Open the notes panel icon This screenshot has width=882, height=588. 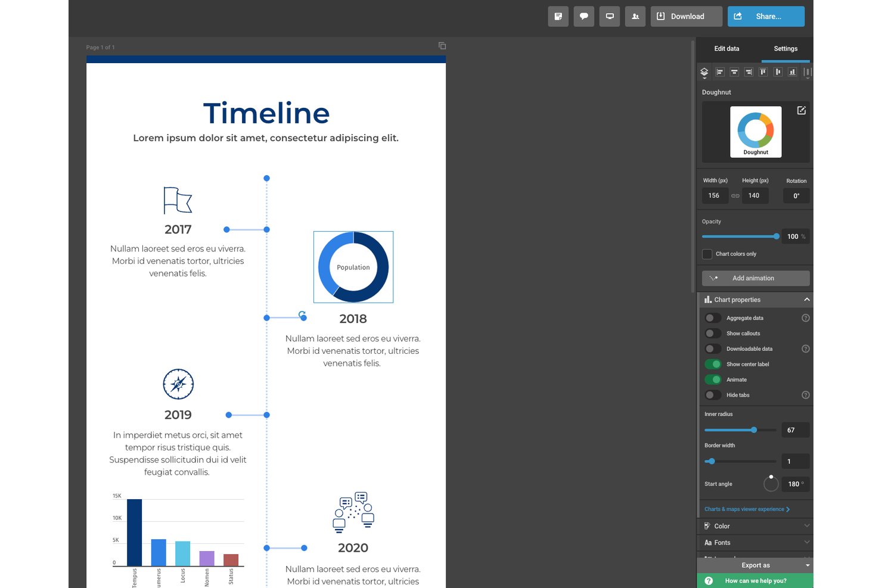point(558,17)
